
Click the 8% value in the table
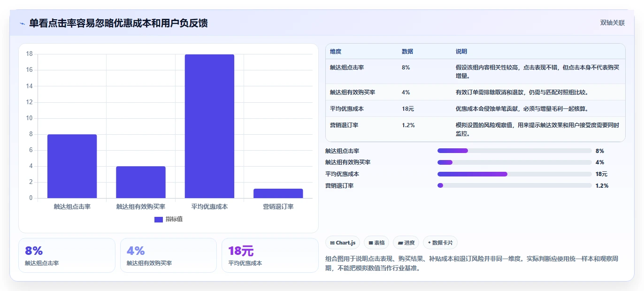tap(406, 68)
